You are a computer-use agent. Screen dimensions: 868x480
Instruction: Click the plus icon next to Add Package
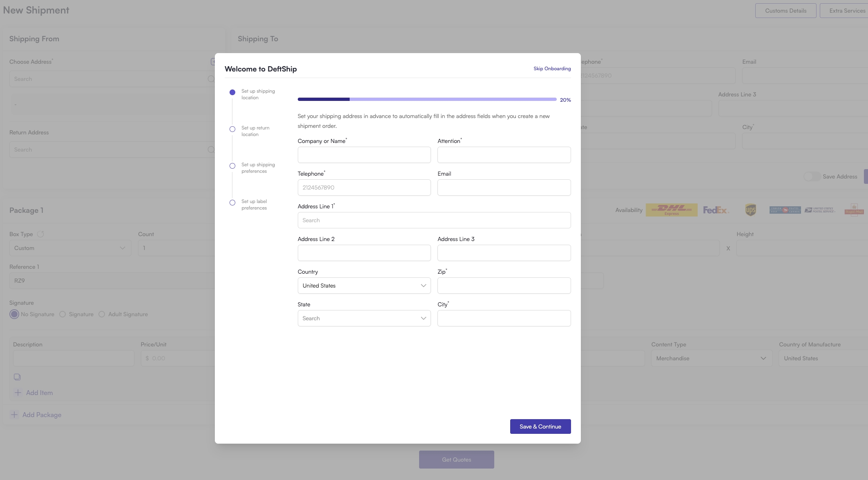(x=14, y=415)
